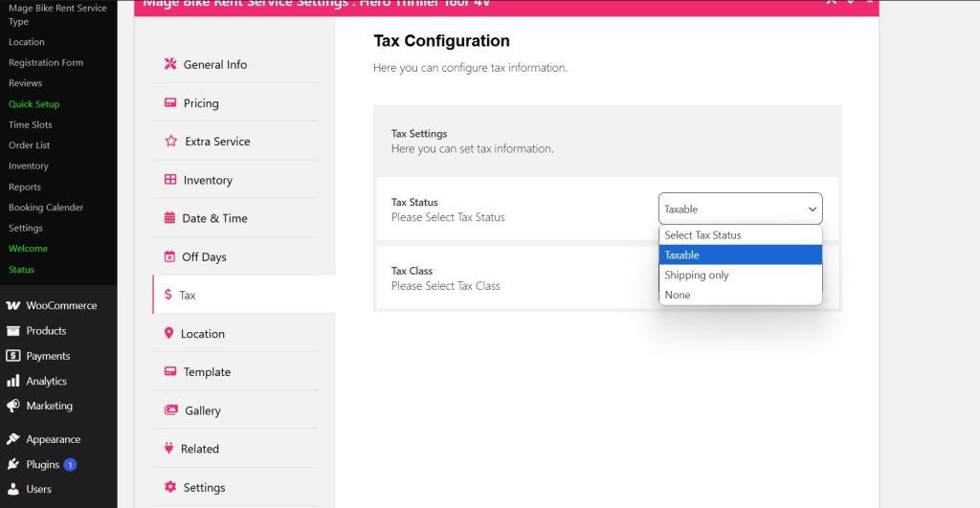Click the Pricing card icon
This screenshot has height=508, width=980.
[x=170, y=103]
